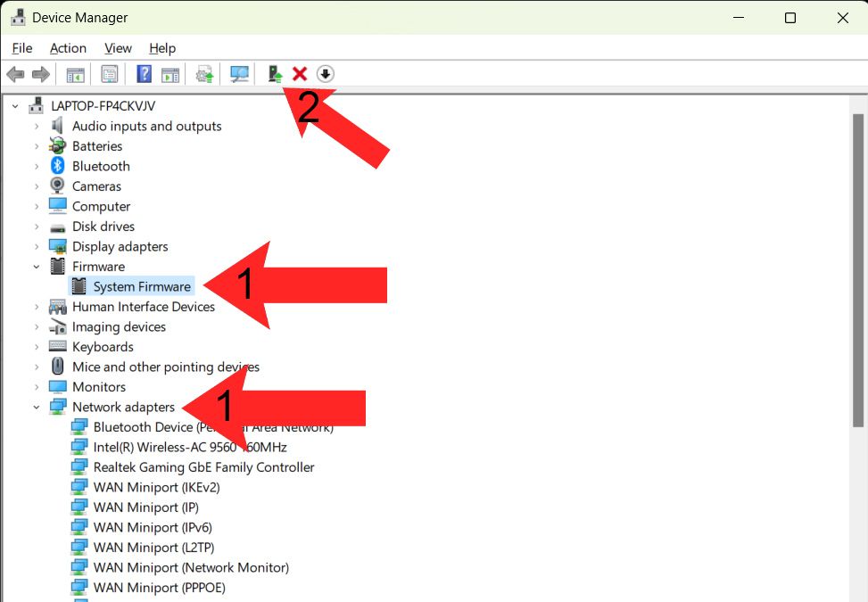Open the Action menu
Screen dimensions: 868x602
(x=68, y=48)
